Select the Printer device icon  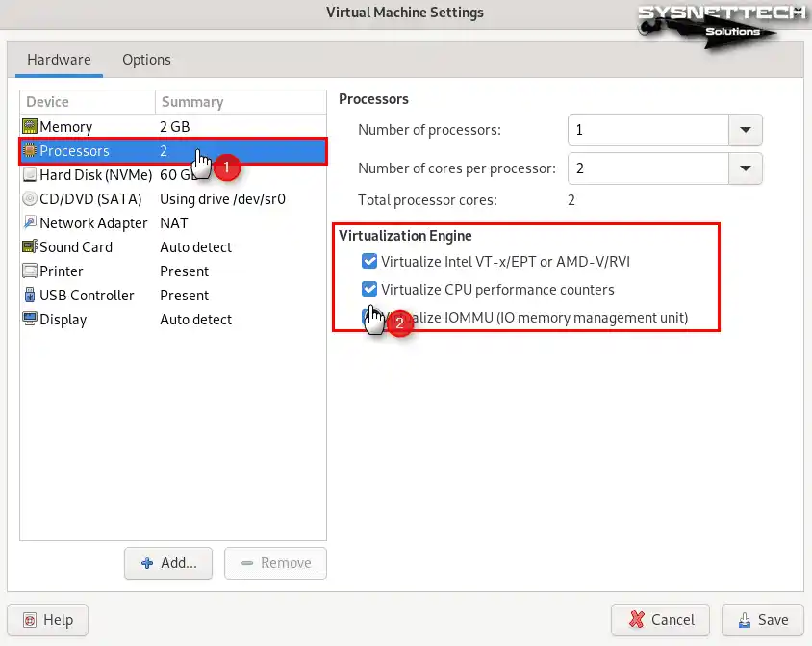pyautogui.click(x=30, y=271)
